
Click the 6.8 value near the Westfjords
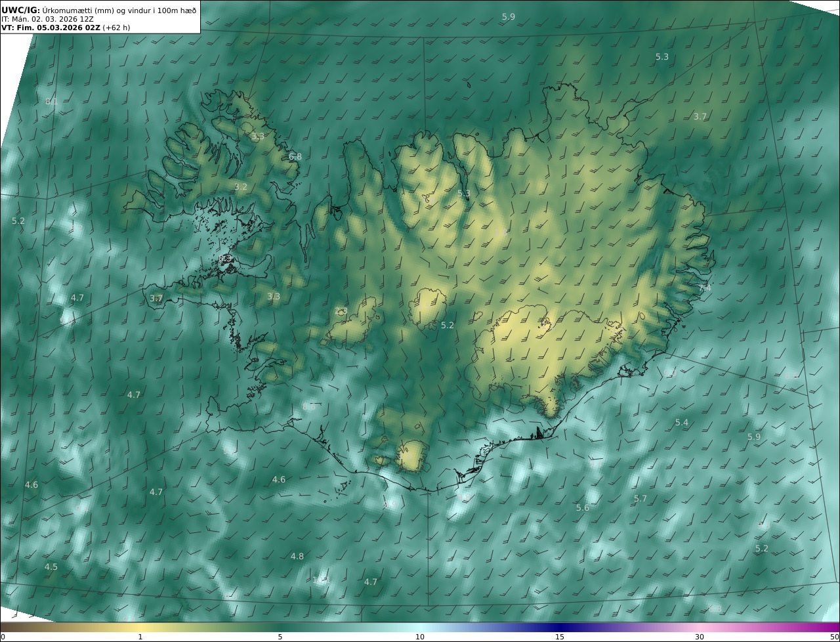coord(295,156)
